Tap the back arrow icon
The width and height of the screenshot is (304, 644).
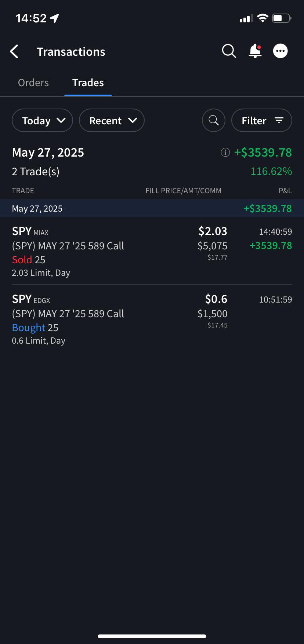(x=14, y=52)
